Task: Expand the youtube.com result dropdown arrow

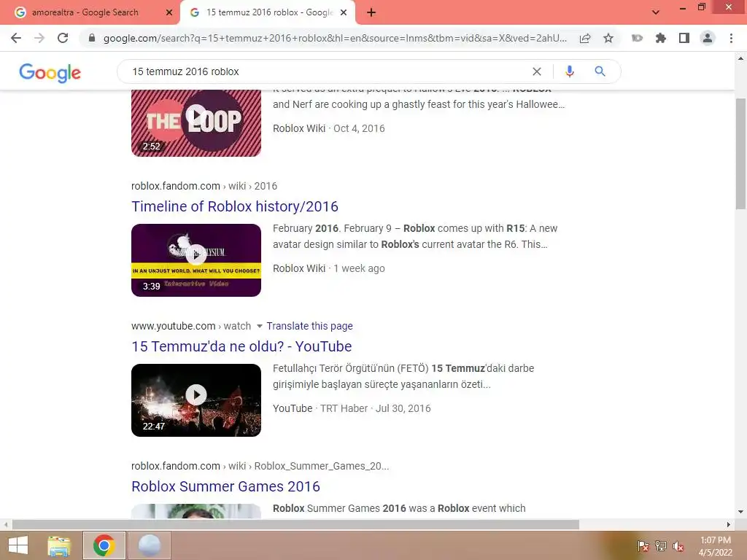Action: click(260, 326)
